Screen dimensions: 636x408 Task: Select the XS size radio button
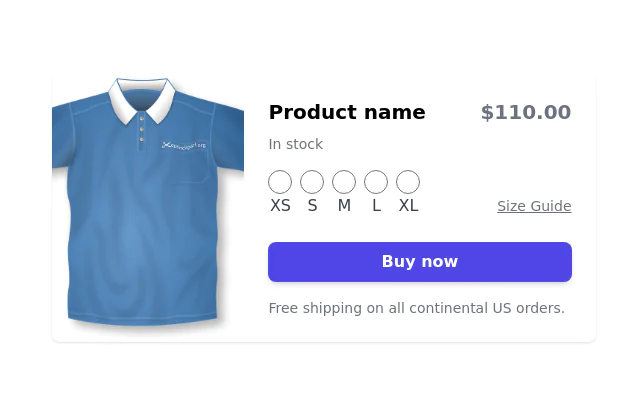(280, 182)
